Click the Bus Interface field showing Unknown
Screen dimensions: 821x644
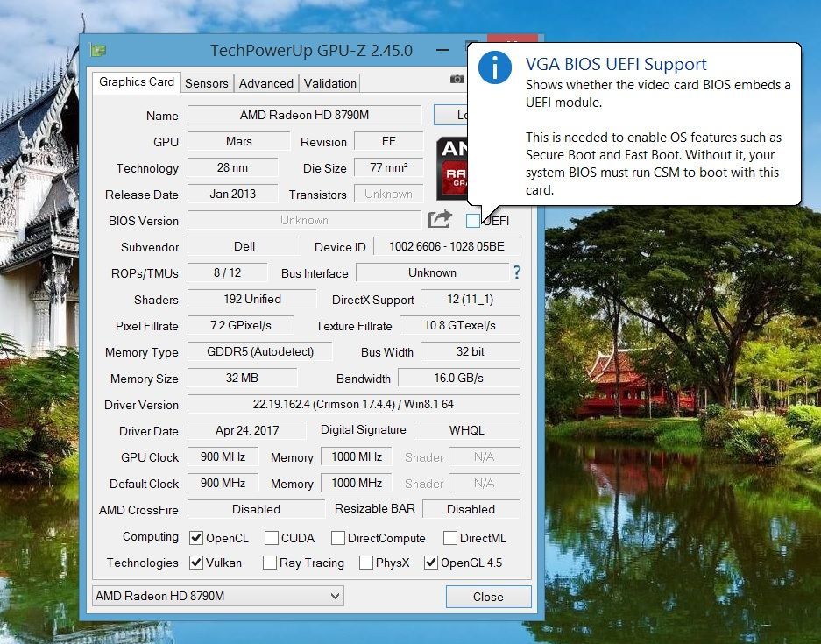pyautogui.click(x=433, y=272)
